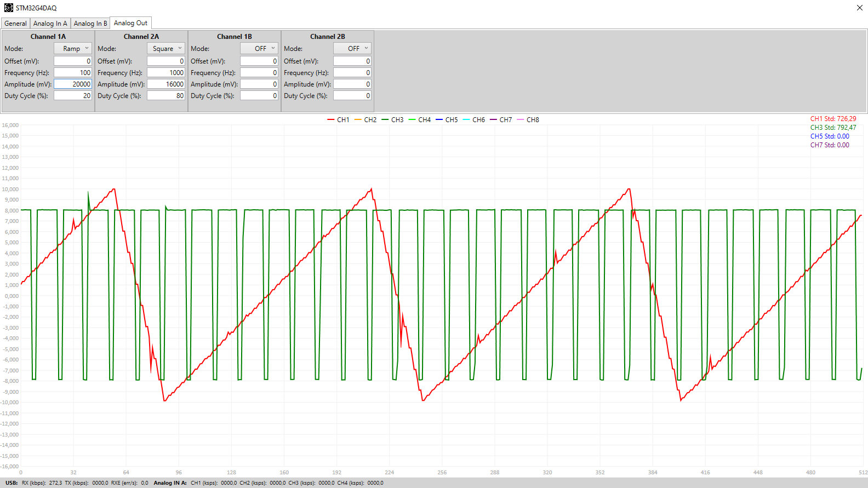Image resolution: width=868 pixels, height=488 pixels.
Task: Click Channel 1A Duty Cycle field
Action: coord(73,95)
